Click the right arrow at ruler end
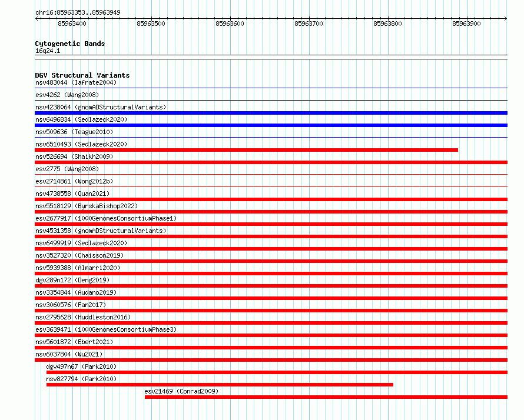 pos(505,19)
